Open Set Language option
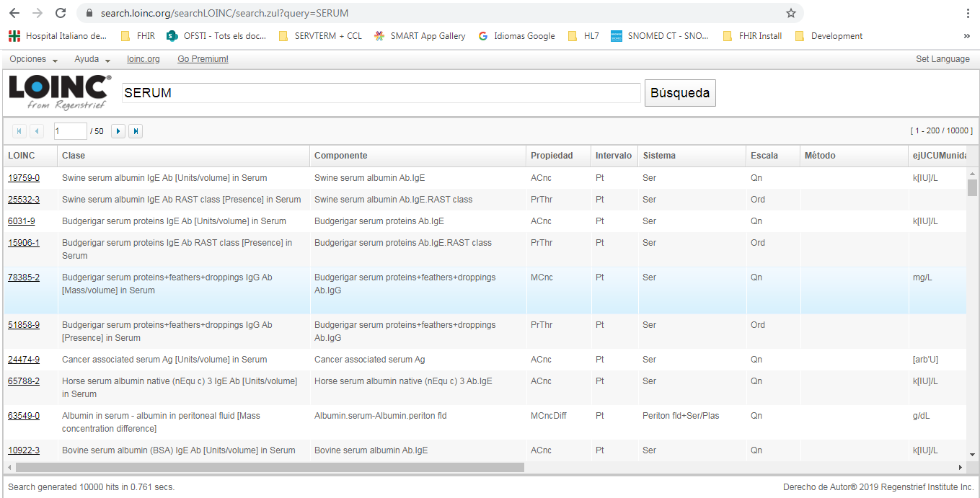Screen dimensions: 980x498 (x=942, y=59)
